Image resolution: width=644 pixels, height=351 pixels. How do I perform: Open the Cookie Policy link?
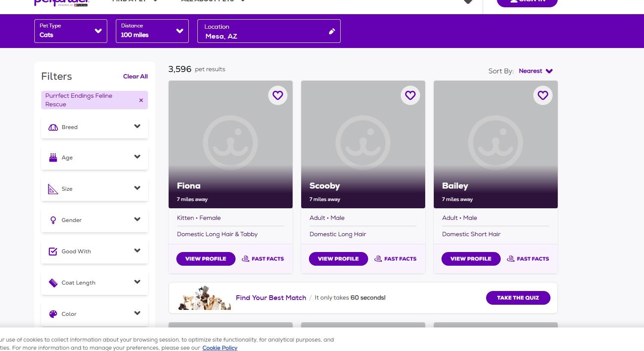220,348
